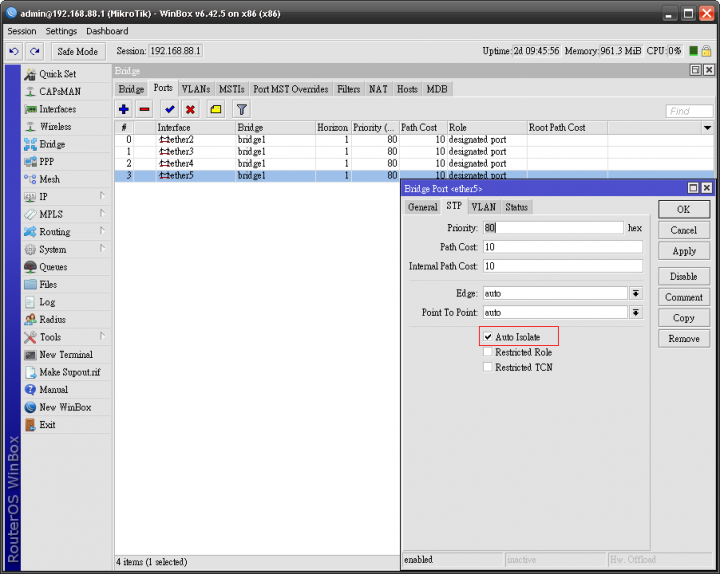Click the lock icon in top bar
The height and width of the screenshot is (574, 720).
[x=706, y=51]
